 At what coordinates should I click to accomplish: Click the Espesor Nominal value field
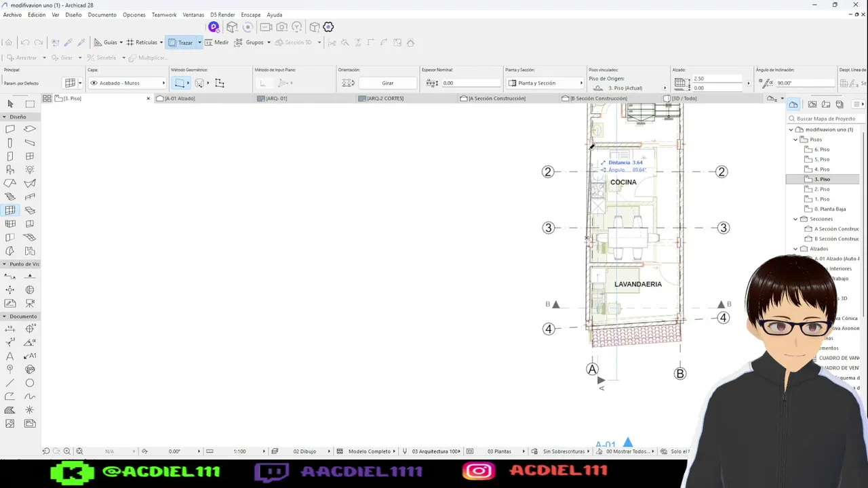point(471,83)
